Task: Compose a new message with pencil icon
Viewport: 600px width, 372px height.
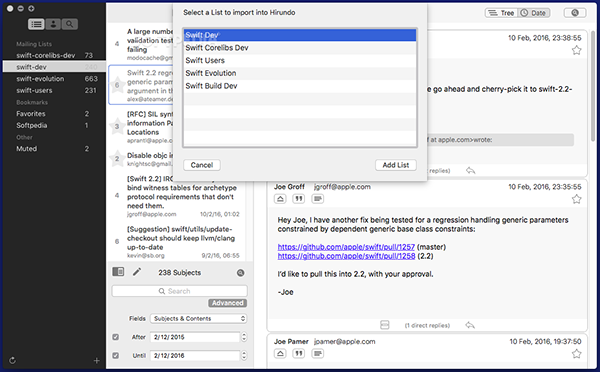Action: 137,272
